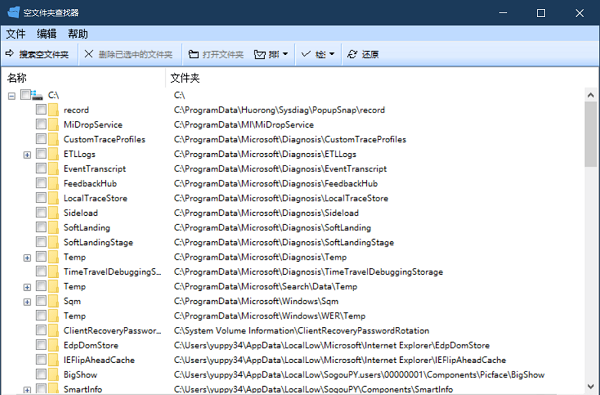Click the FeedbackHub folder icon
This screenshot has height=395, width=600.
pos(54,183)
